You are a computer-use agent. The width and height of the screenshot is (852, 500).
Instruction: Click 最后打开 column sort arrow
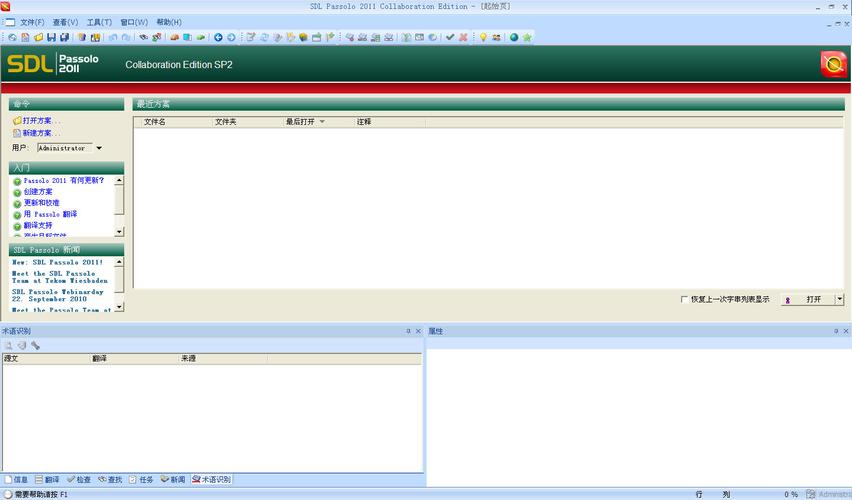(322, 122)
